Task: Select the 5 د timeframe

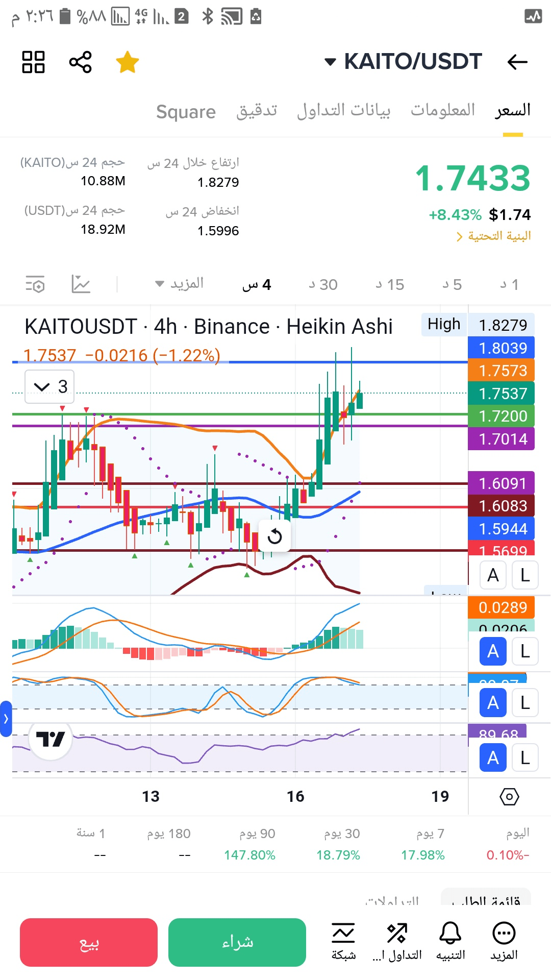Action: click(x=452, y=284)
